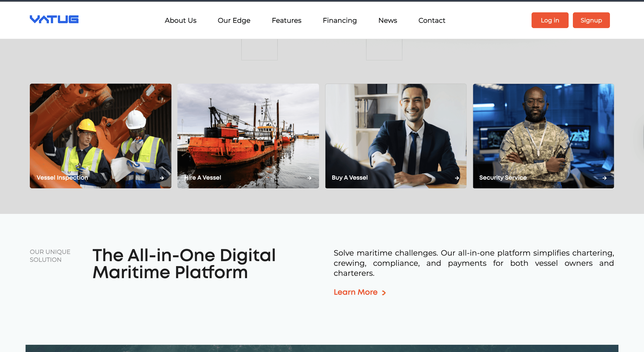The image size is (644, 352).
Task: Follow the Learn More link
Action: (355, 292)
